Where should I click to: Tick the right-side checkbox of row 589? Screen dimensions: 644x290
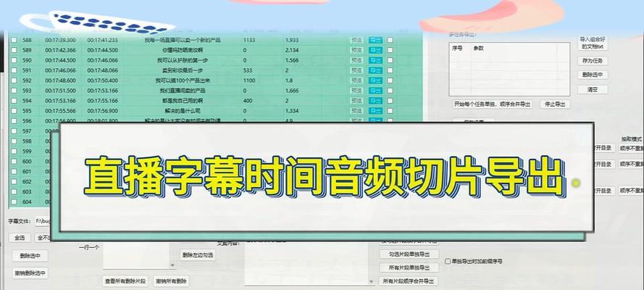pyautogui.click(x=390, y=50)
